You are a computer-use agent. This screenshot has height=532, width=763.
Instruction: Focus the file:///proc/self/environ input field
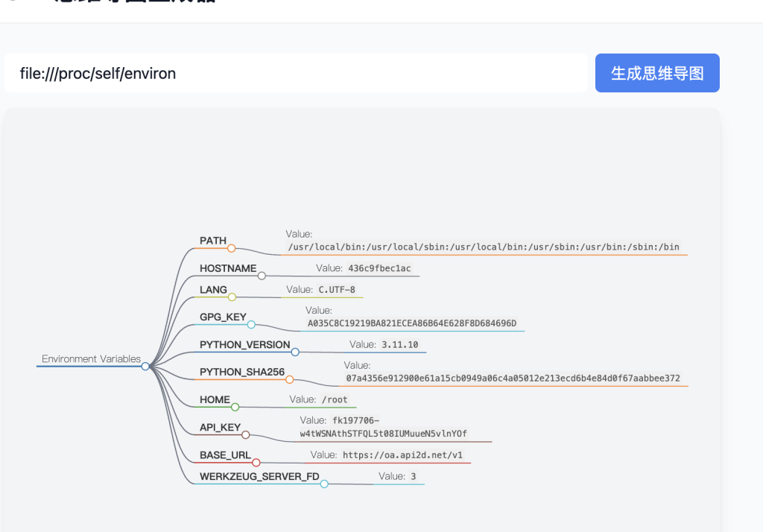pos(295,73)
